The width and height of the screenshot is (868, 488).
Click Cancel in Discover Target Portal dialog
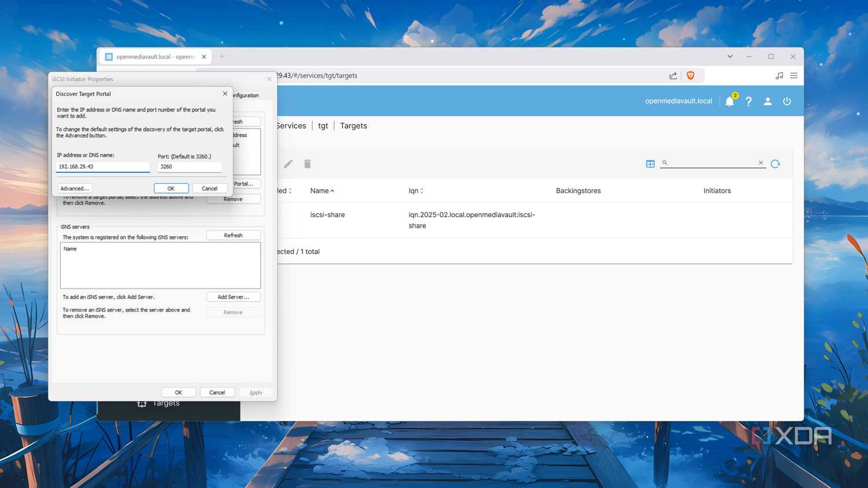209,188
